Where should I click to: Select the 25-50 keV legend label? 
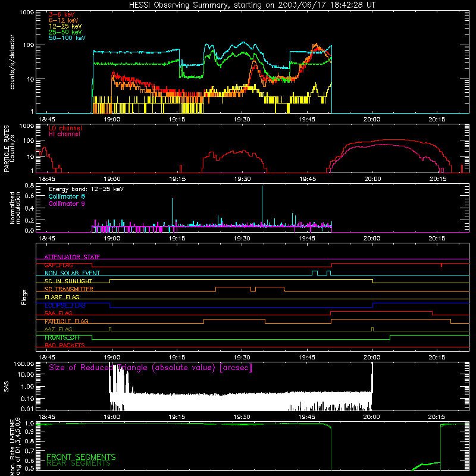pos(65,32)
